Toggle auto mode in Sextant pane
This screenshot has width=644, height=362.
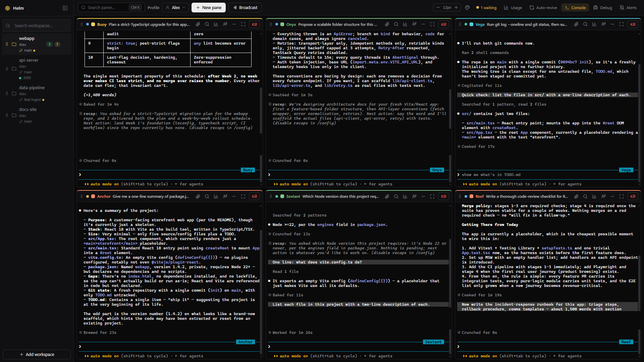pyautogui.click(x=291, y=356)
